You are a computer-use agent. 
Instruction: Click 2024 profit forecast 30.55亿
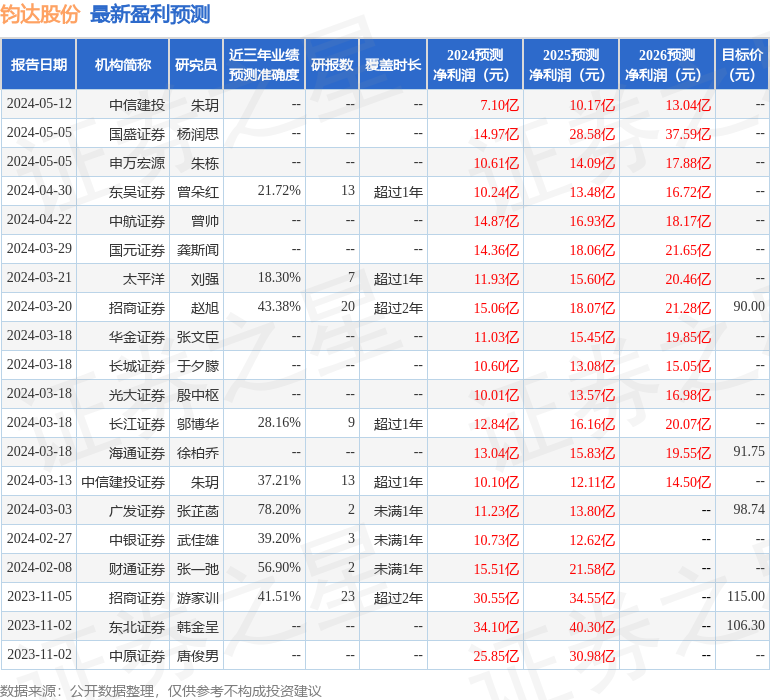click(496, 598)
